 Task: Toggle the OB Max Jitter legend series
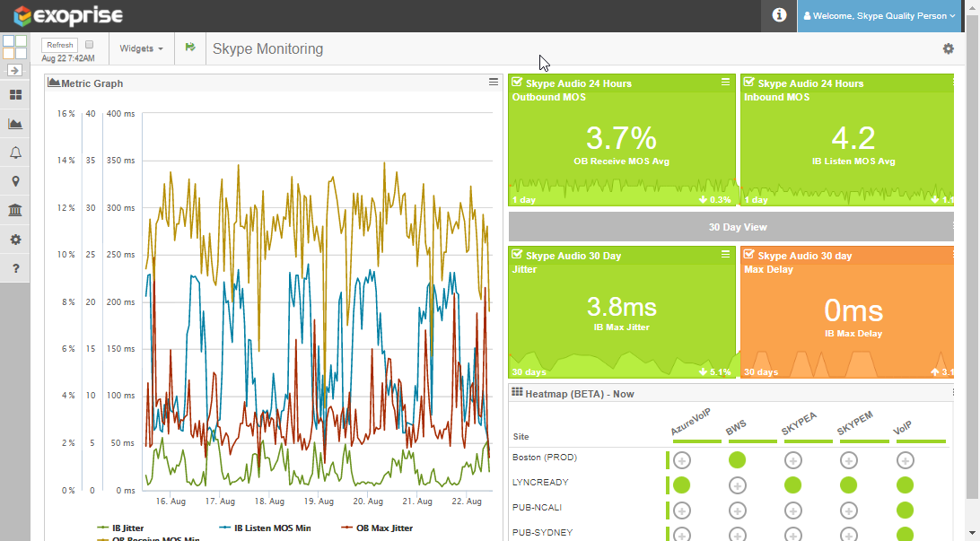pos(377,528)
